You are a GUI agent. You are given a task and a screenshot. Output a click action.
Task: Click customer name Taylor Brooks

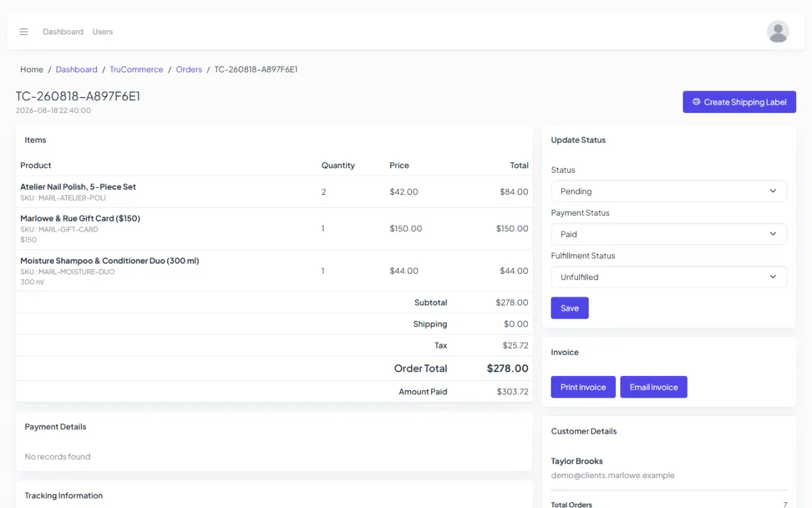pyautogui.click(x=577, y=461)
